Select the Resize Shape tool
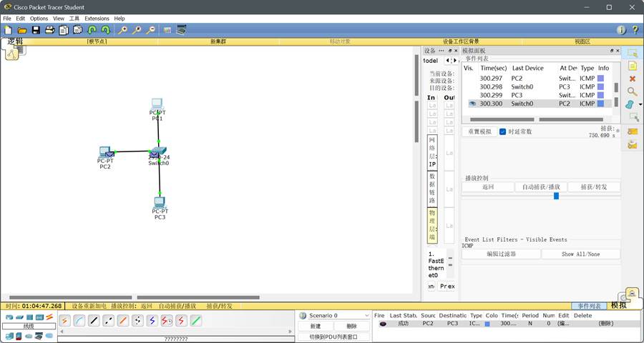Image resolution: width=644 pixels, height=343 pixels. (x=634, y=118)
